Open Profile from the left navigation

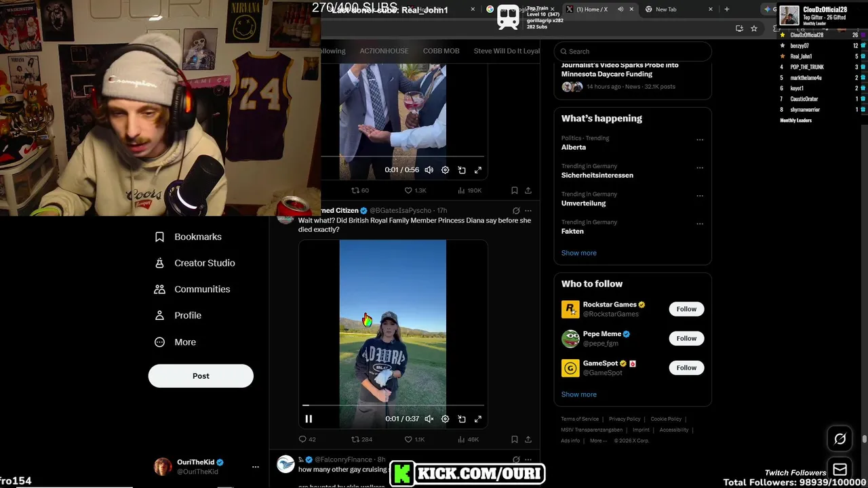pyautogui.click(x=178, y=316)
